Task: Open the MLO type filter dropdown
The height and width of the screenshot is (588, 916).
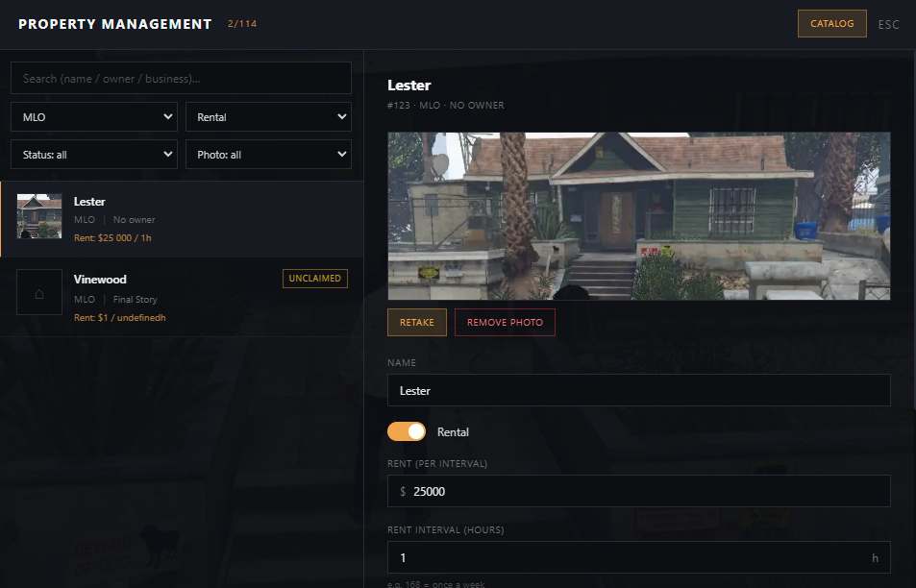Action: pos(94,117)
